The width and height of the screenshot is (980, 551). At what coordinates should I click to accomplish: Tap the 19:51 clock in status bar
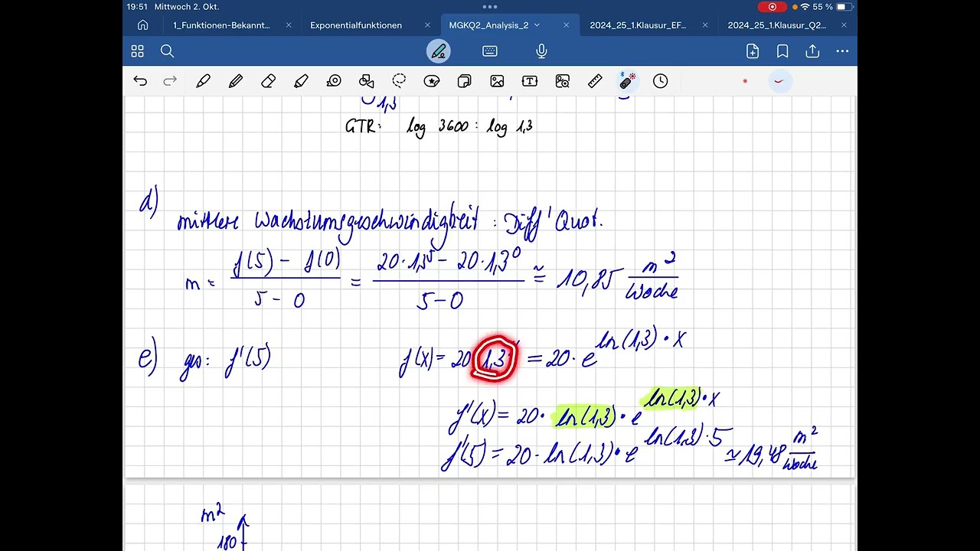[137, 7]
